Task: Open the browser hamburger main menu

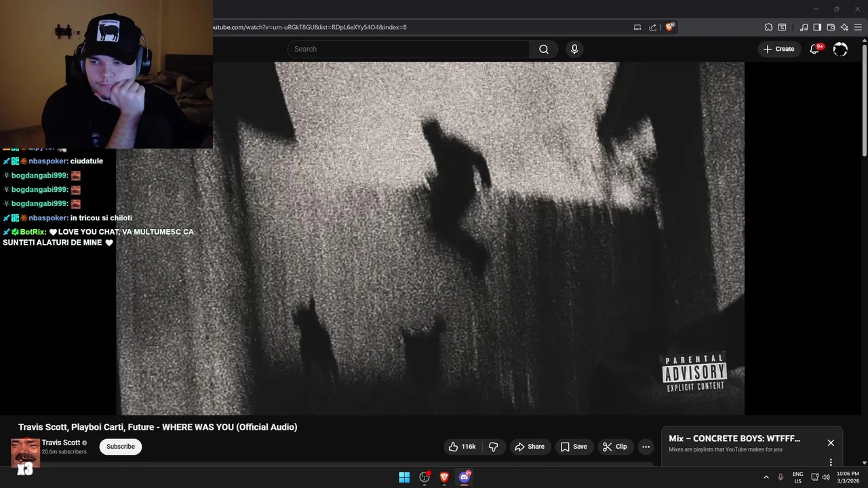Action: [x=858, y=27]
